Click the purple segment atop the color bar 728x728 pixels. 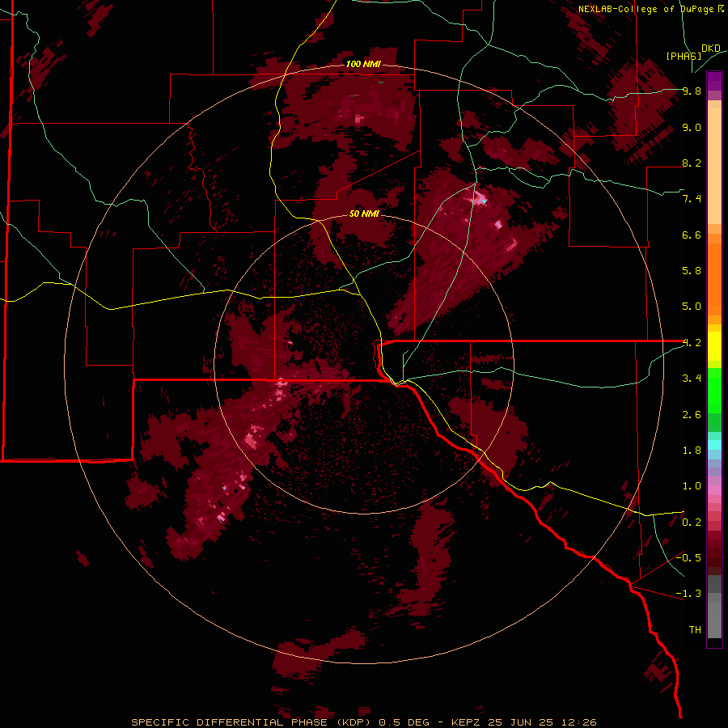click(x=714, y=81)
